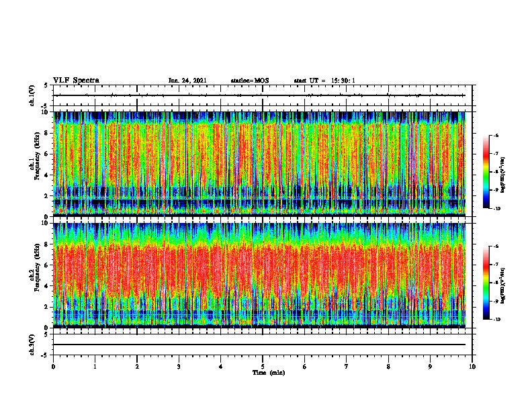The width and height of the screenshot is (532, 411).
Task: Click the "VLF Spectra" plot title
Action: click(x=76, y=81)
